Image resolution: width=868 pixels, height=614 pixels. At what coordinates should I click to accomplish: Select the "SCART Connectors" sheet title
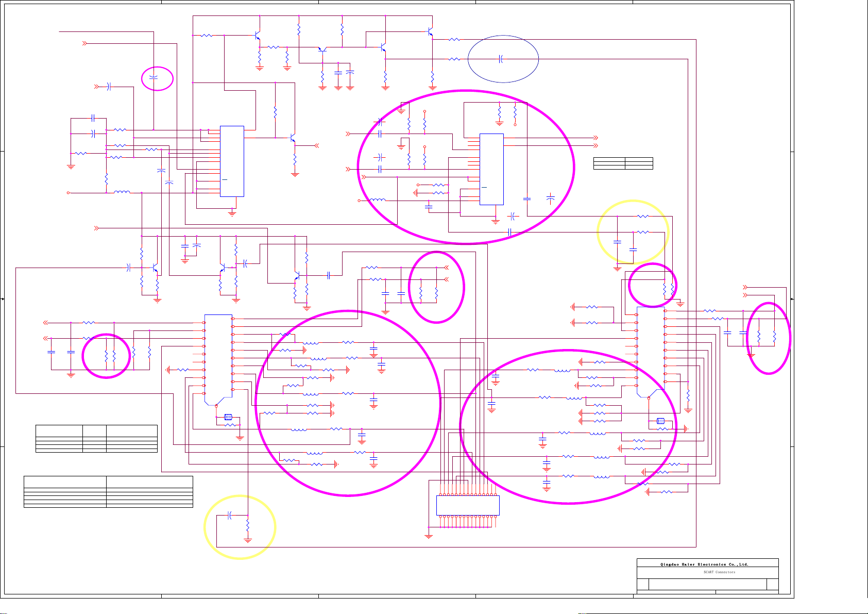(x=719, y=572)
